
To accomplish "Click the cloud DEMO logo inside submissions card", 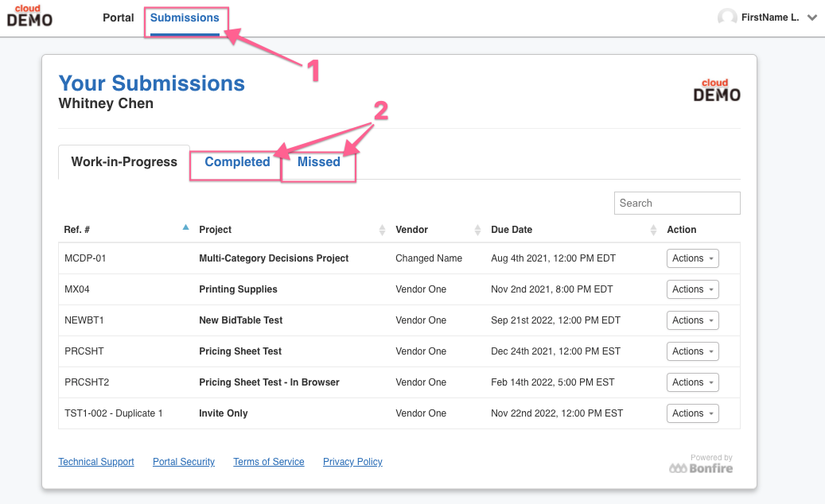I will [x=717, y=91].
